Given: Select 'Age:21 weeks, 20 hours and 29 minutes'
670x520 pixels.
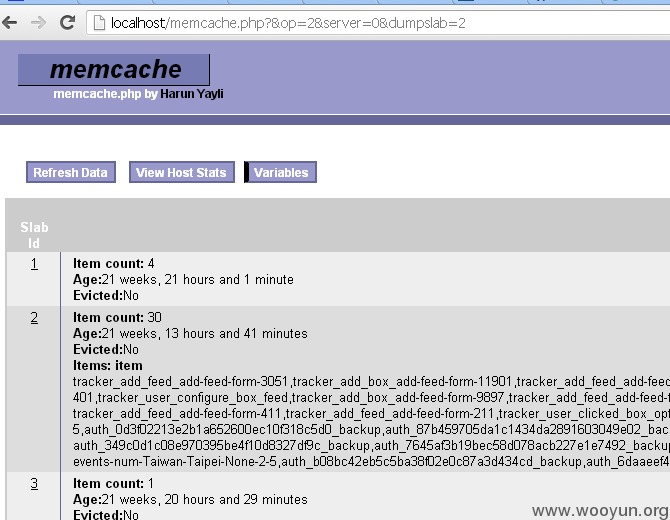Looking at the screenshot, I should pos(190,499).
